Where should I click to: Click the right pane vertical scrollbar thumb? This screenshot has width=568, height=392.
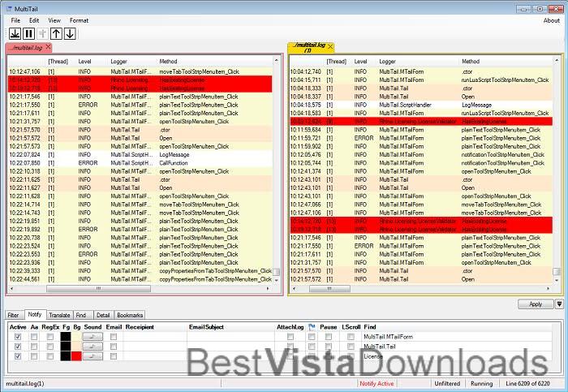click(x=557, y=271)
